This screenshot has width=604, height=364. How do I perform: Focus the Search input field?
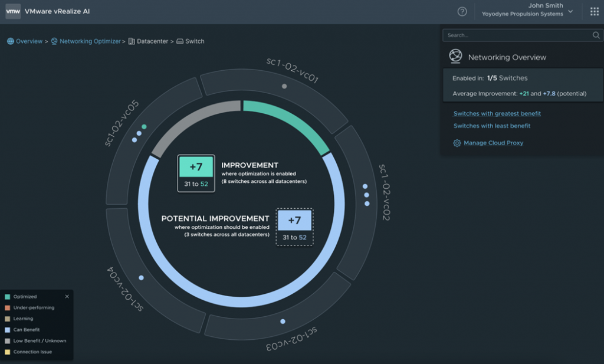tap(523, 35)
